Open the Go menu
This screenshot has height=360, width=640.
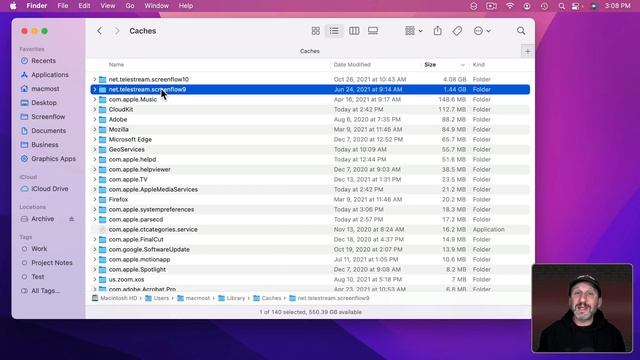pyautogui.click(x=130, y=6)
